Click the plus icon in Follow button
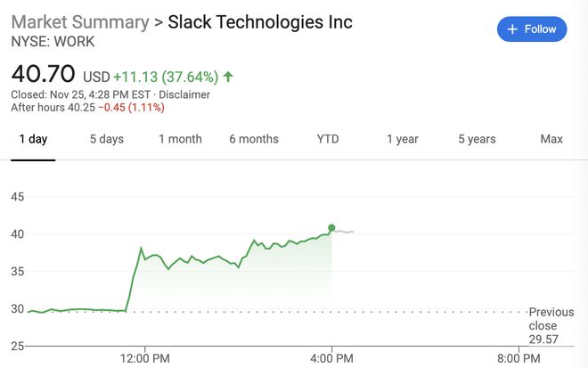The width and height of the screenshot is (588, 368). tap(512, 29)
